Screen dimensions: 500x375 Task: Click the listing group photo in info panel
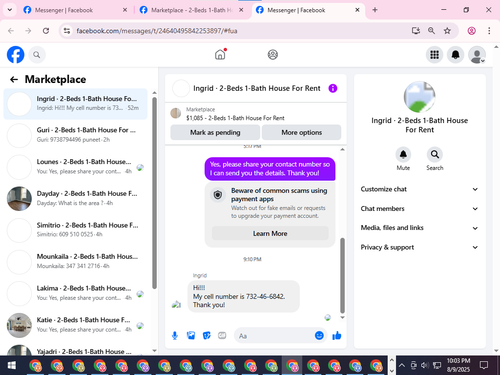(x=419, y=97)
